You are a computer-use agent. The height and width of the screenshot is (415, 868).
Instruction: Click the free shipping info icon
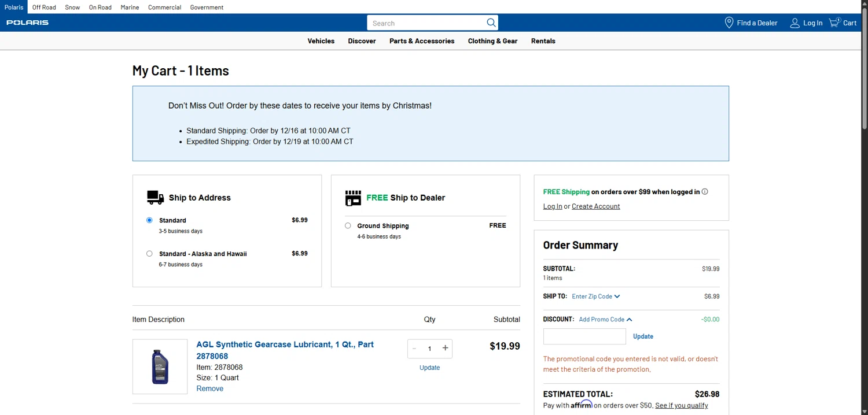[705, 192]
